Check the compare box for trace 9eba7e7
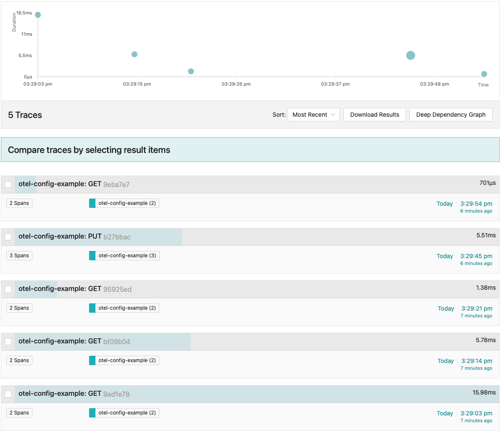The height and width of the screenshot is (432, 504). (x=8, y=184)
